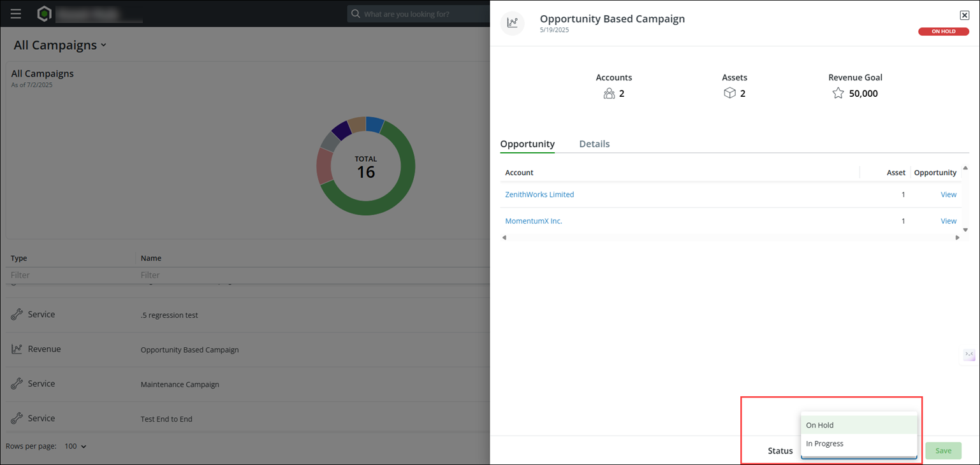Expand the All Campaigns title dropdown
Image resolution: width=980 pixels, height=465 pixels.
tap(103, 45)
